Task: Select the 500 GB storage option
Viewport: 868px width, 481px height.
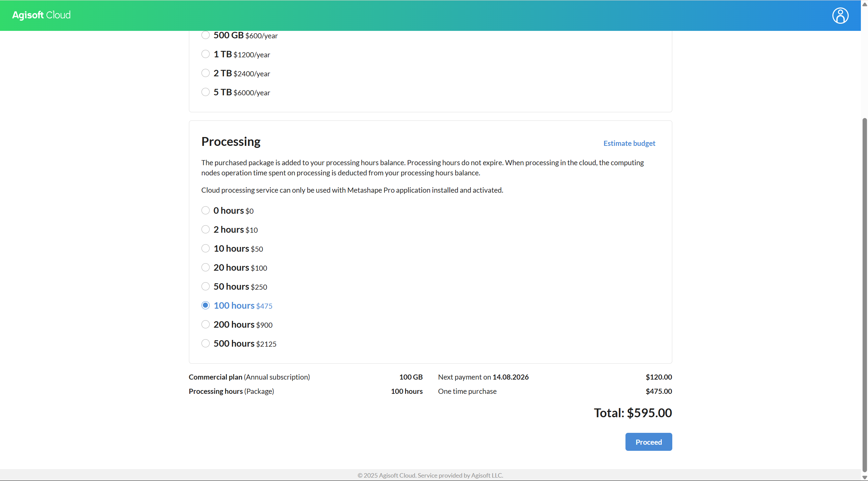Action: point(205,35)
